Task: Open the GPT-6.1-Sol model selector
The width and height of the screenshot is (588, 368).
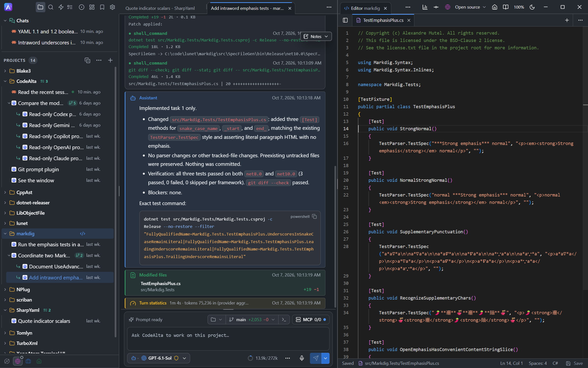Action: point(159,358)
